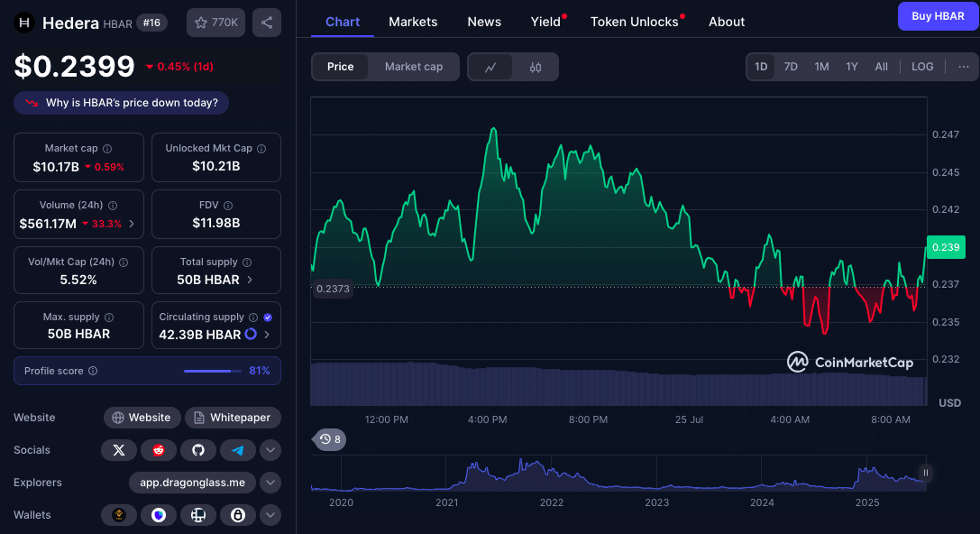Show Profile score info icon
This screenshot has width=980, height=534.
click(93, 371)
